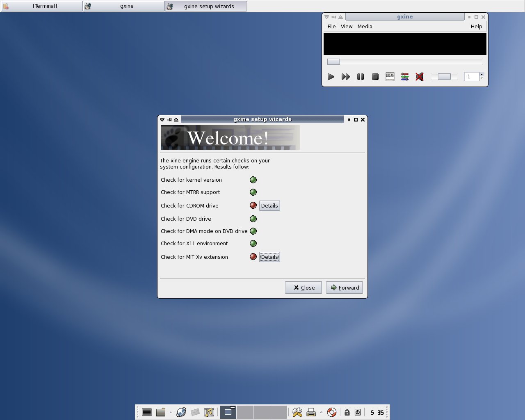Viewport: 525px width, 420px height.
Task: Lock the screen using the padlock icon
Action: [347, 412]
